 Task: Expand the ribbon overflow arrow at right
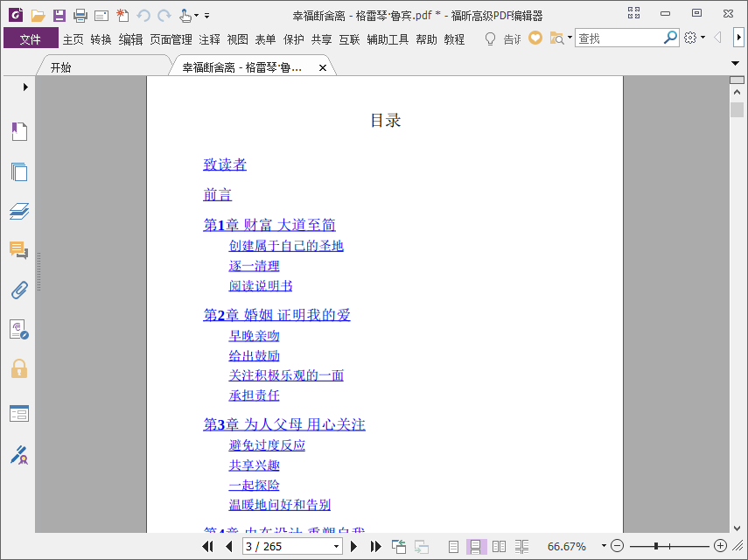(738, 38)
